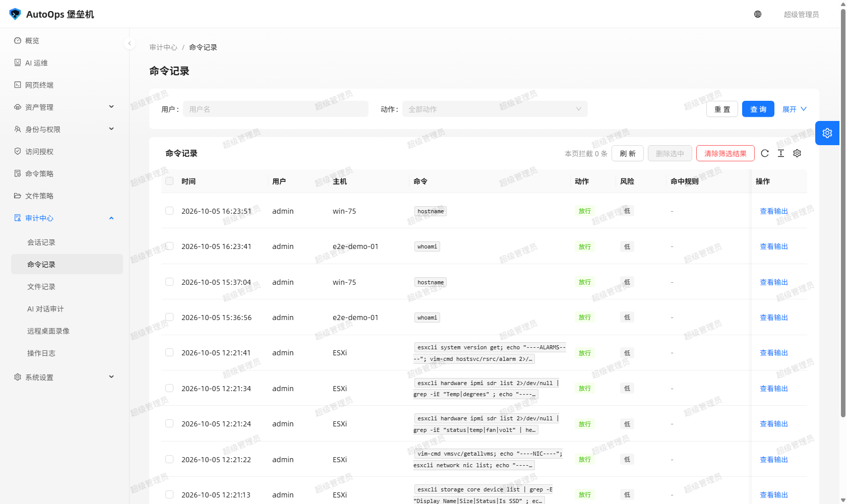Expand the 身份与权限 menu chevron
847x504 pixels.
(111, 129)
